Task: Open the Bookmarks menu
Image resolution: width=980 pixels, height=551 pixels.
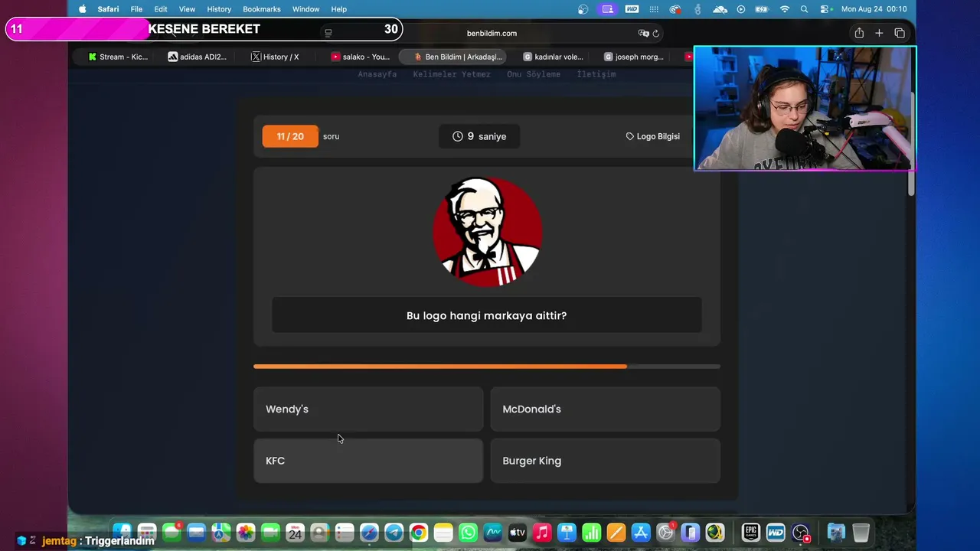Action: tap(262, 9)
